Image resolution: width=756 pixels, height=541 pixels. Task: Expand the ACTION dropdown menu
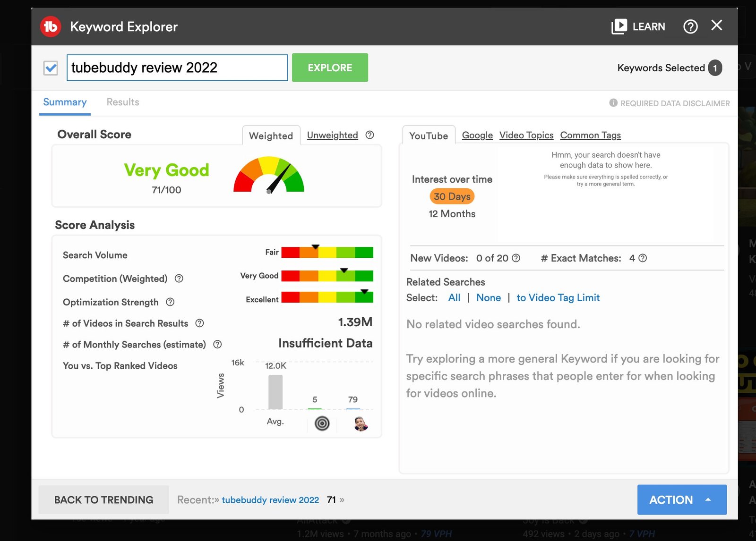tap(682, 499)
